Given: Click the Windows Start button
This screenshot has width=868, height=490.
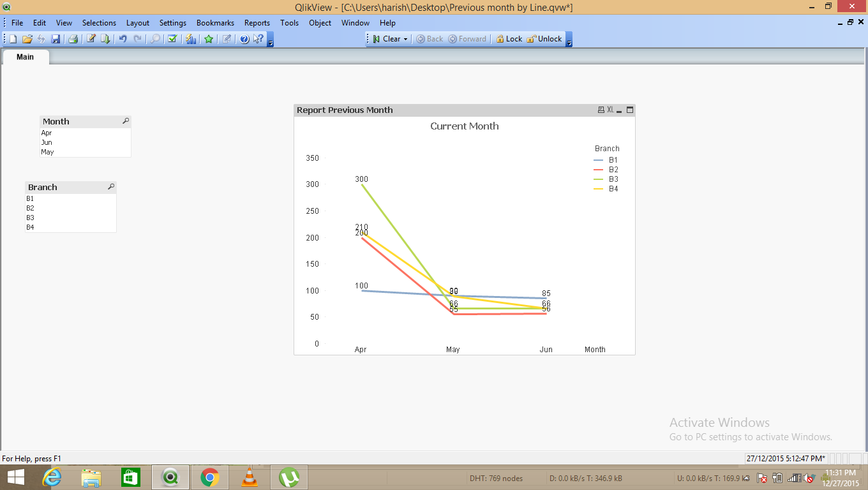Looking at the screenshot, I should 15,477.
